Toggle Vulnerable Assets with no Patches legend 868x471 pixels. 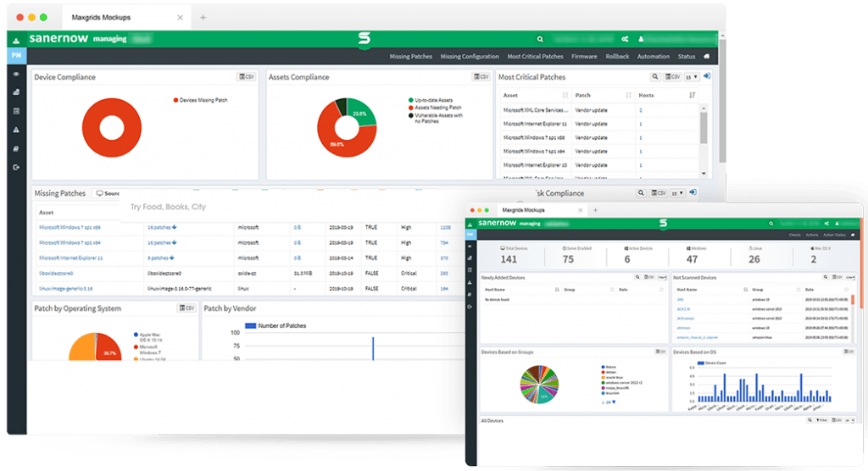[436, 118]
